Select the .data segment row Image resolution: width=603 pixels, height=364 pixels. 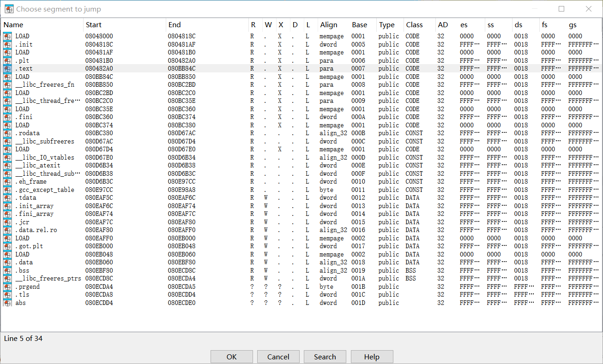(24, 263)
